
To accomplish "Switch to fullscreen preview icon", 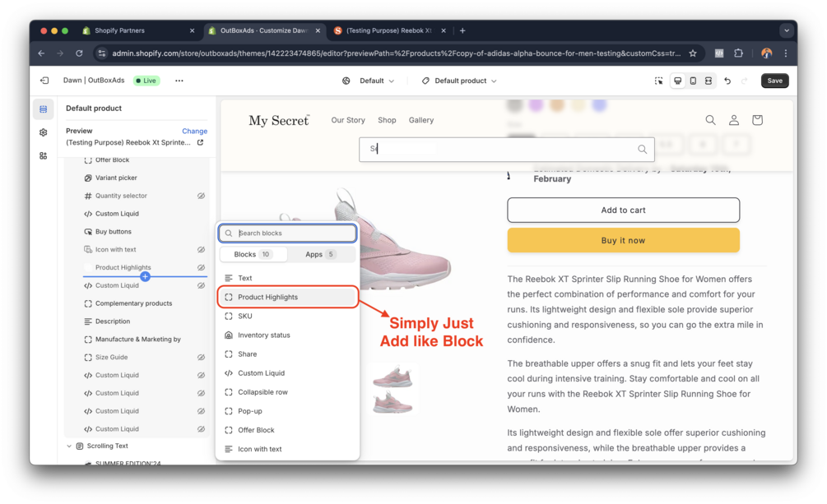I will [709, 81].
